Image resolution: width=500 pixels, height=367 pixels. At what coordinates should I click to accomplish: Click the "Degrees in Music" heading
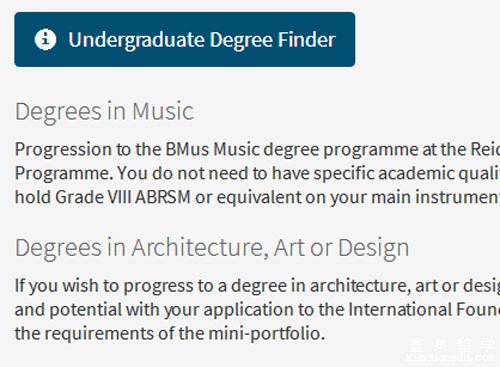[104, 112]
